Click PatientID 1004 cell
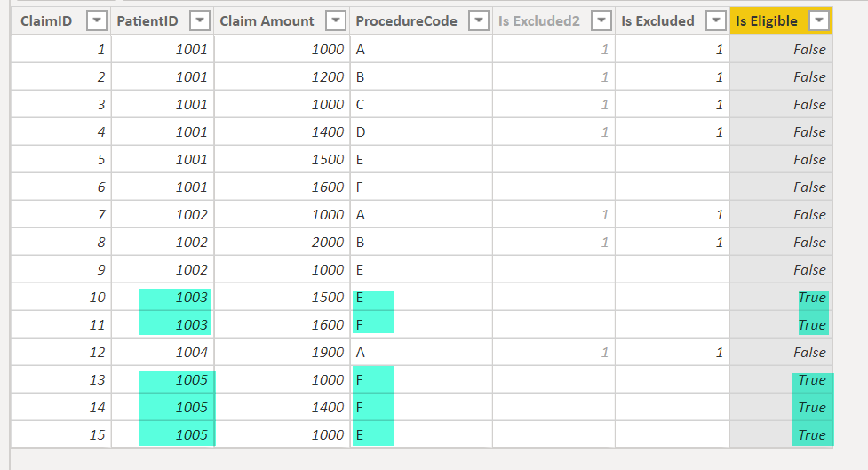 [163, 353]
